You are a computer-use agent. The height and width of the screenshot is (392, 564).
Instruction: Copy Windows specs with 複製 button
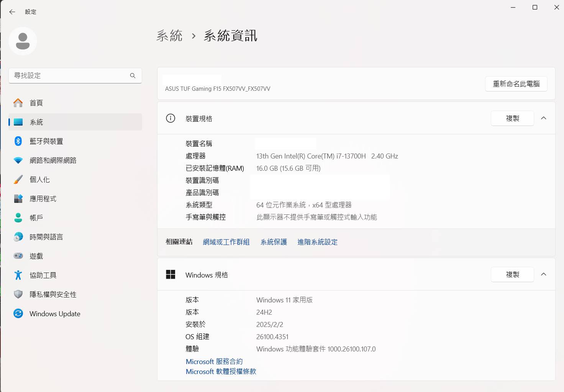[512, 274]
